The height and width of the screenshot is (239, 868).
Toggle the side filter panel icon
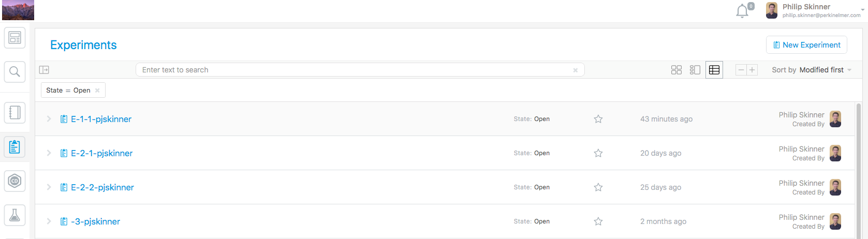coord(44,70)
